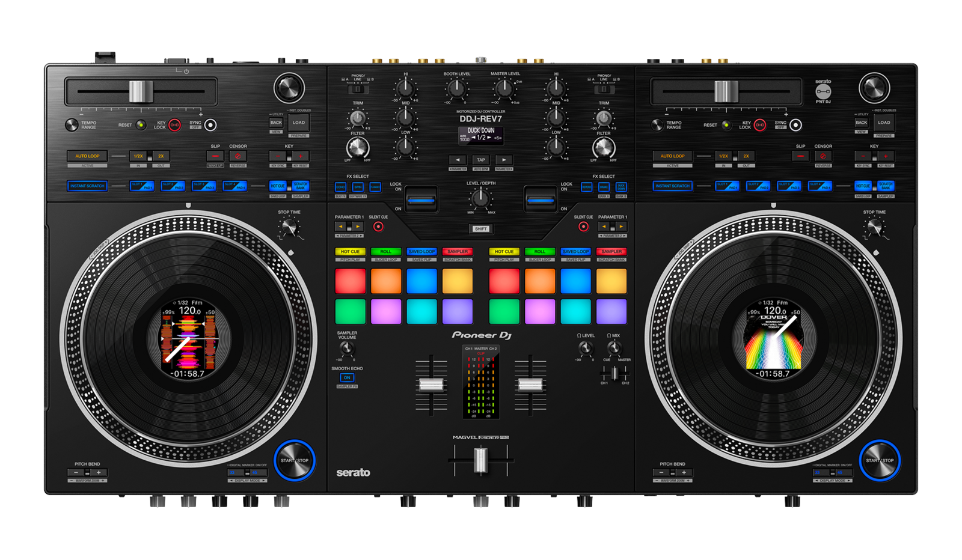962x560 pixels.
Task: Select the right deck Saved Loop pad mode
Action: coord(575,252)
